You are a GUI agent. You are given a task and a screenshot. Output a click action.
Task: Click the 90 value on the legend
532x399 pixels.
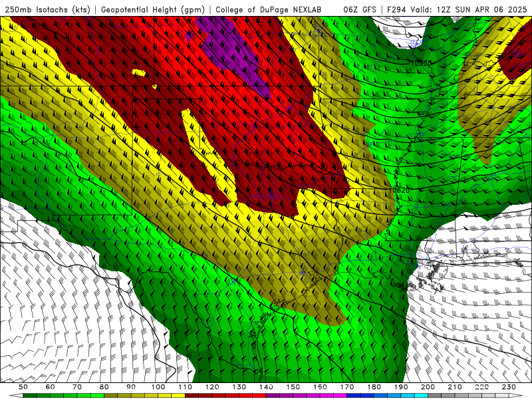click(x=131, y=387)
